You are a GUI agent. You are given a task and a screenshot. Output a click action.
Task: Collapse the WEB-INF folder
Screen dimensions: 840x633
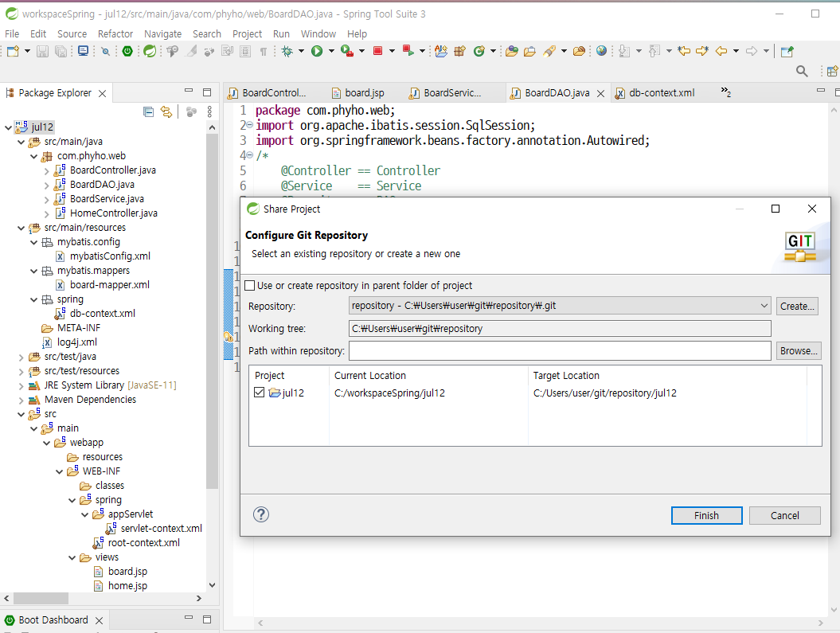tap(60, 472)
